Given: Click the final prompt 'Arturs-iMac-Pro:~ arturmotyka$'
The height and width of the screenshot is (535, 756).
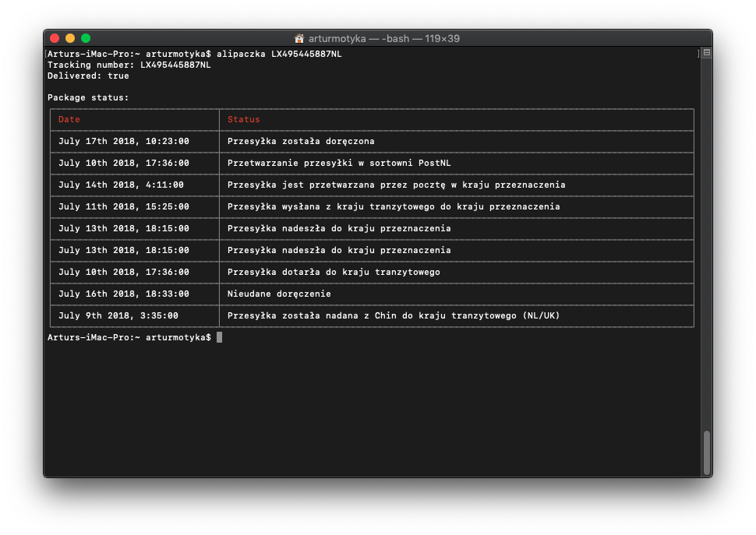Looking at the screenshot, I should (129, 337).
